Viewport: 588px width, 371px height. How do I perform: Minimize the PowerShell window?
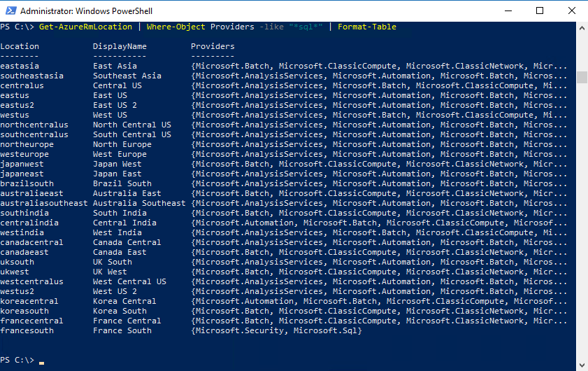point(508,11)
